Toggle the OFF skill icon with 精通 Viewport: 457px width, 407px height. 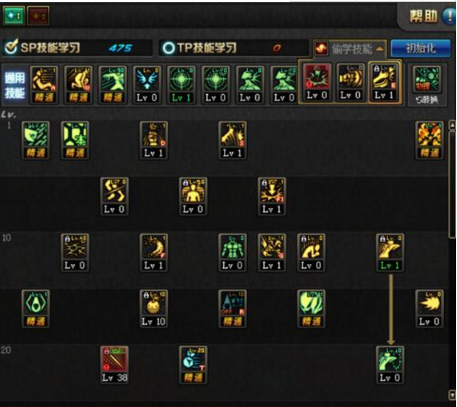coord(232,309)
